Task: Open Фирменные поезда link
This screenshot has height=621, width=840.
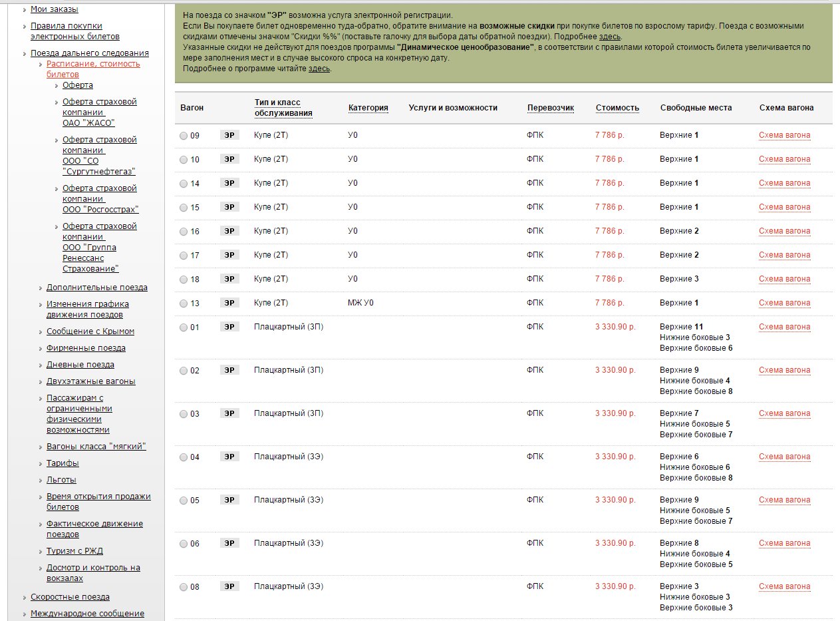Action: (x=86, y=348)
